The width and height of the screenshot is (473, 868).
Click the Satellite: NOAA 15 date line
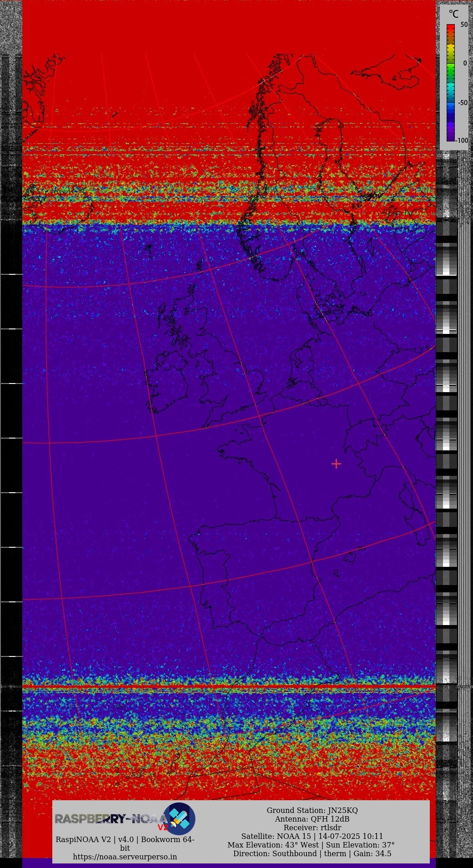(x=312, y=836)
